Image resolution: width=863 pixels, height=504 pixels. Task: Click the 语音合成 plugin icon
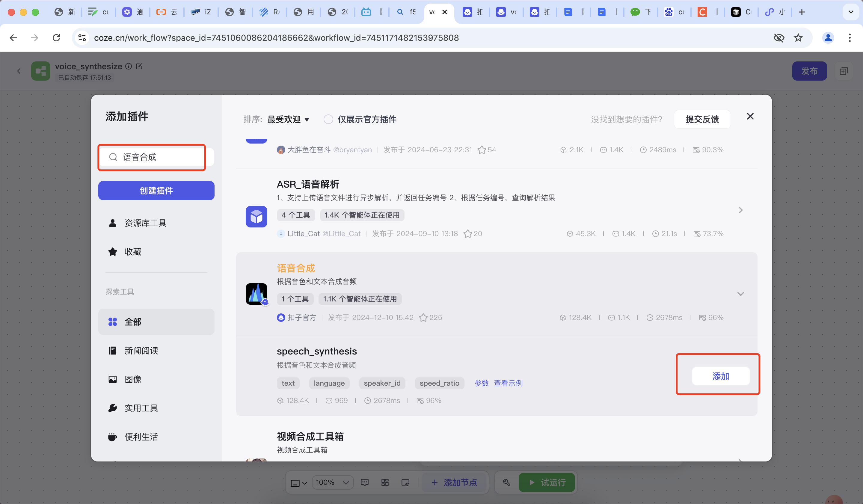click(256, 294)
